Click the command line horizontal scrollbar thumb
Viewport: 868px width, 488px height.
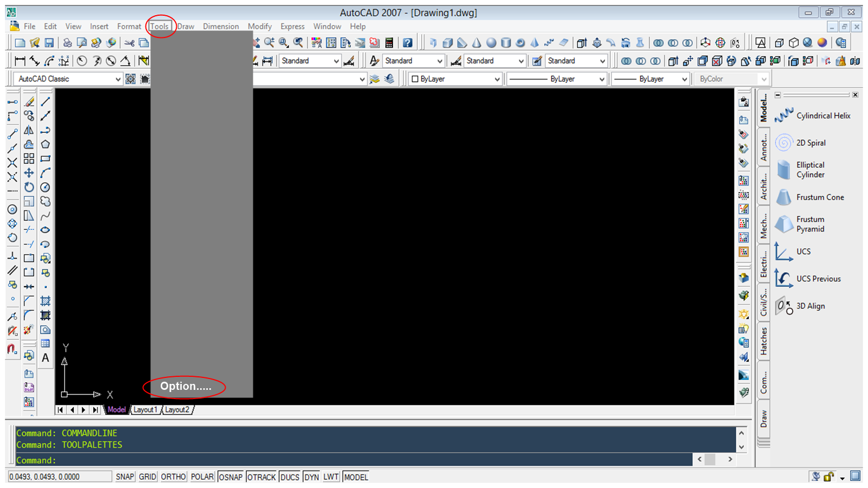tap(710, 459)
